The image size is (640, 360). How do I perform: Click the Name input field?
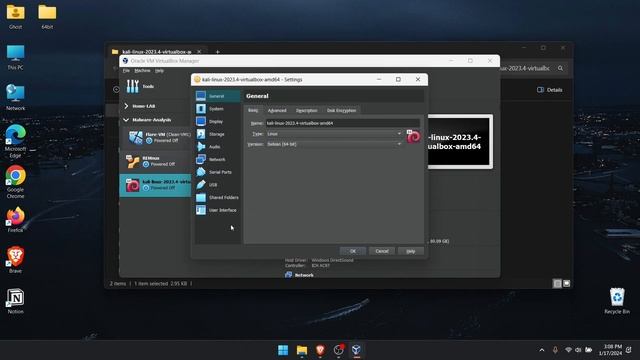click(342, 123)
